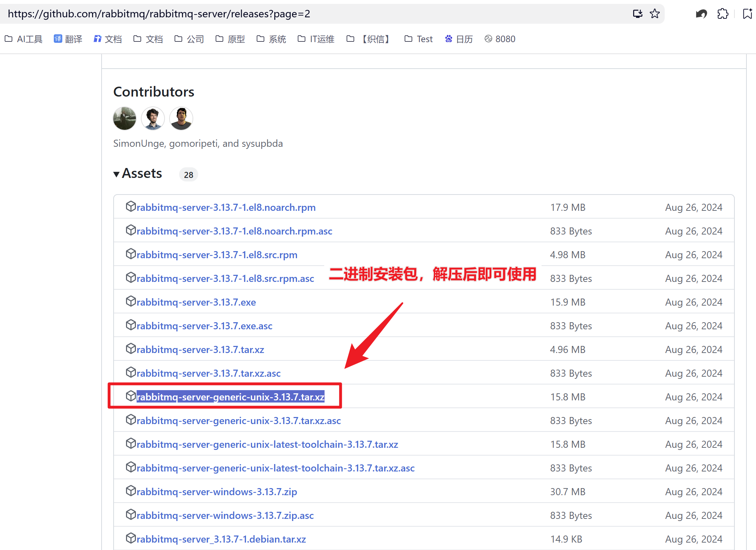The image size is (756, 550).
Task: Click package icon beside latest-toolchain-3.13.7.tar.xz
Action: pos(131,443)
